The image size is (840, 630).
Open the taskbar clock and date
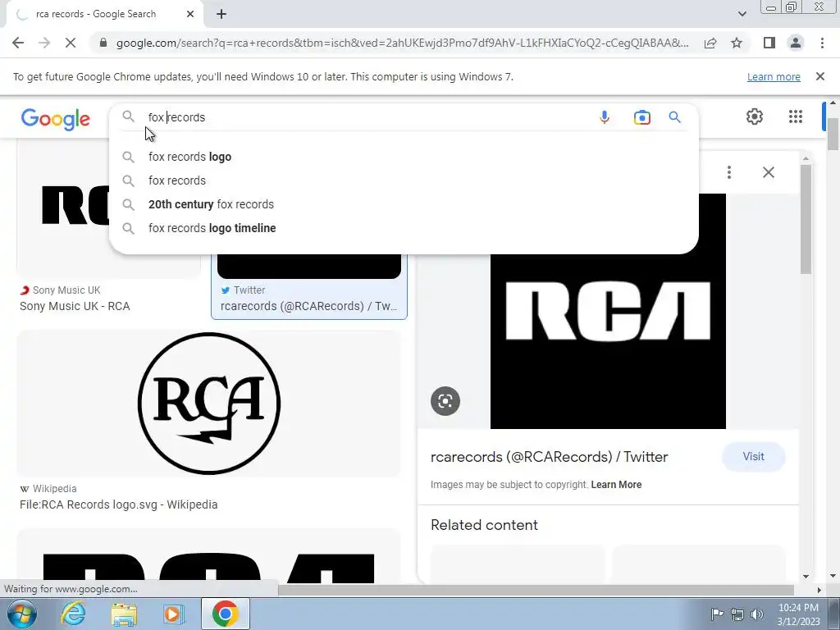[798, 614]
